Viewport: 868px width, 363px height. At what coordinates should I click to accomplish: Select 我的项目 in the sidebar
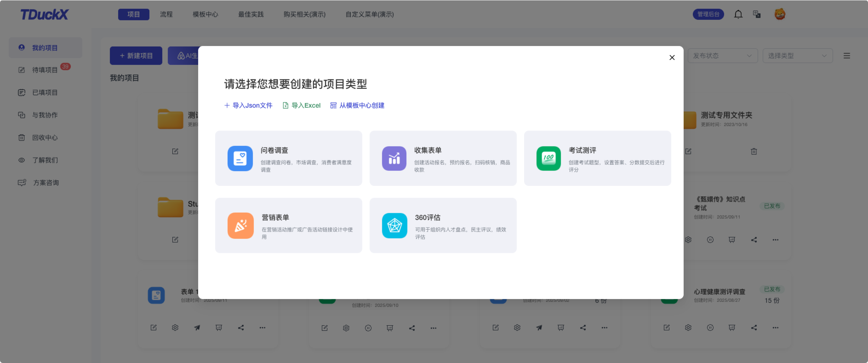tap(46, 48)
